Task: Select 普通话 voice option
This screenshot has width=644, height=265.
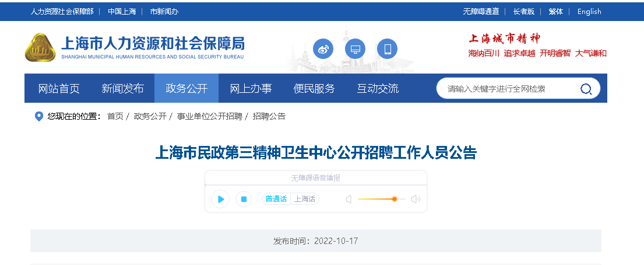Action: [x=276, y=199]
